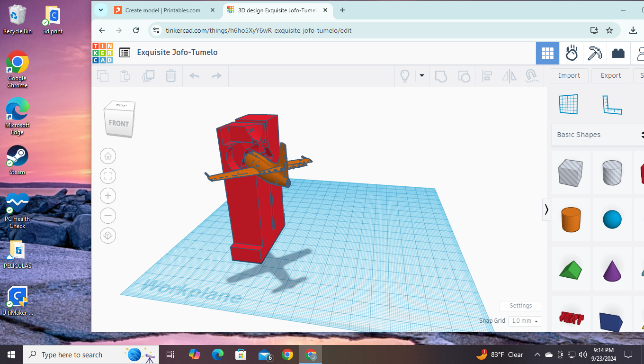Screen dimensions: 644x364
Task: Open the Chrome tab search dropdown
Action: [101, 10]
